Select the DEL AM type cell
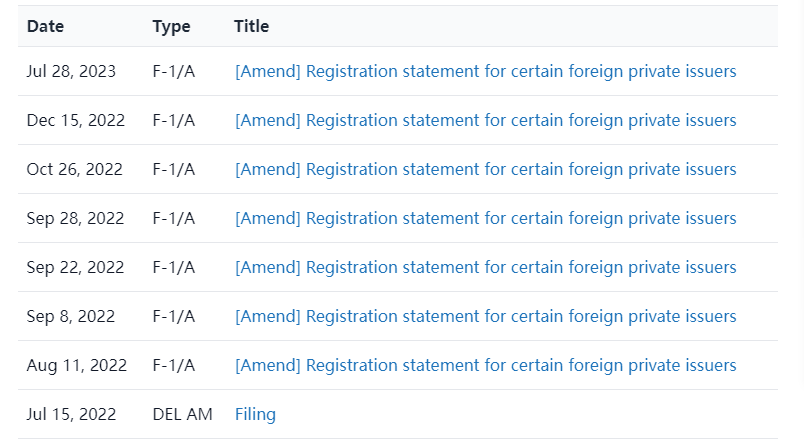 (183, 414)
